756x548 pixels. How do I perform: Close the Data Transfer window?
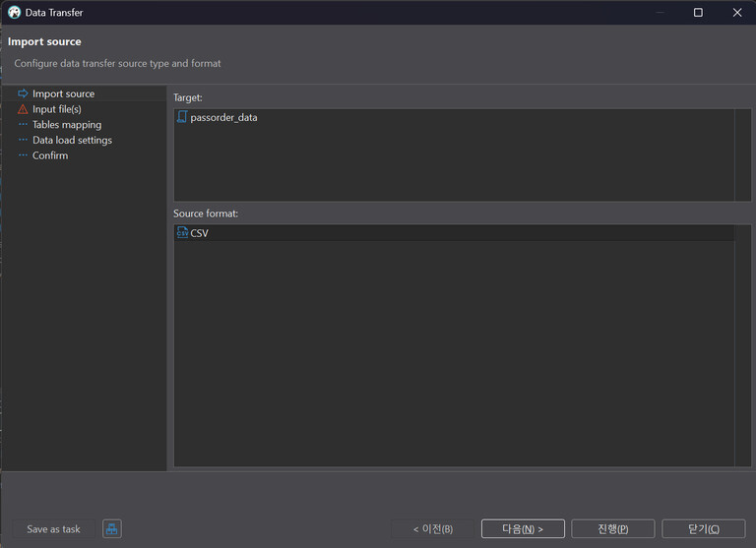click(737, 13)
